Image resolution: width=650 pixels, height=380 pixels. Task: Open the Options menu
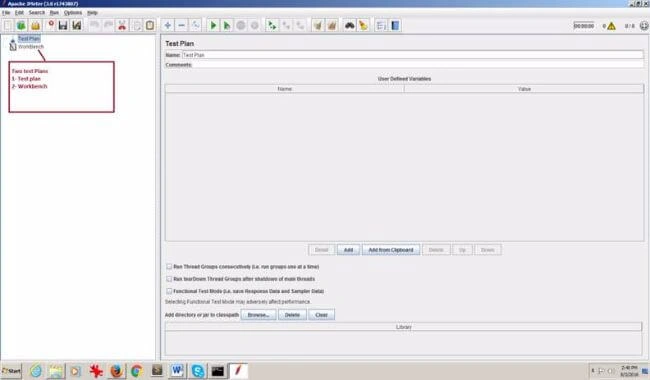point(73,13)
